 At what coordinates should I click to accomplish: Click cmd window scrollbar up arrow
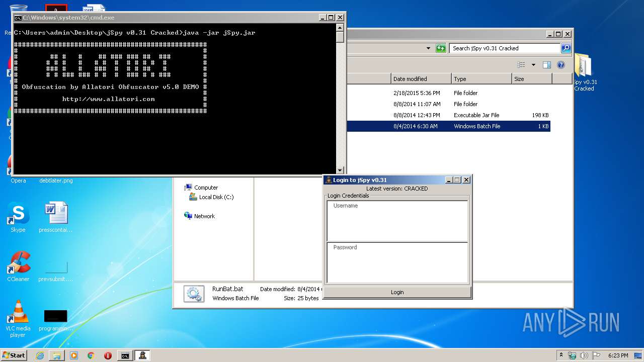(x=340, y=28)
